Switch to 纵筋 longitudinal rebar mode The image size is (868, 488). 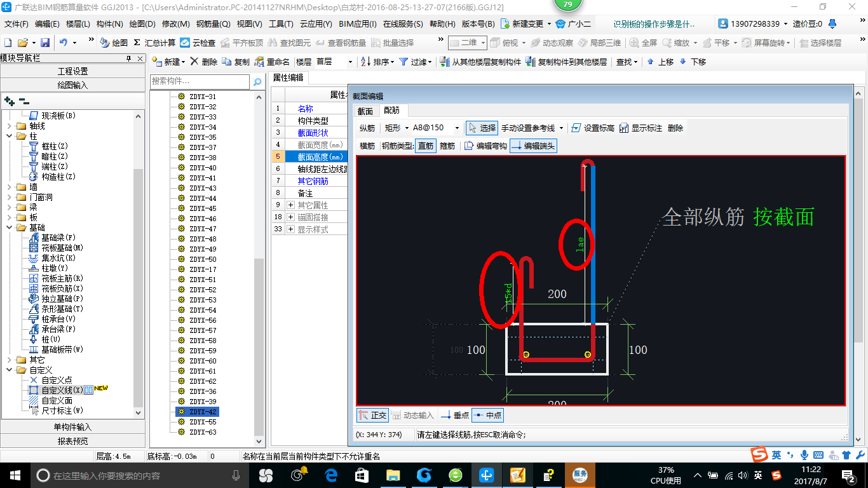(367, 128)
